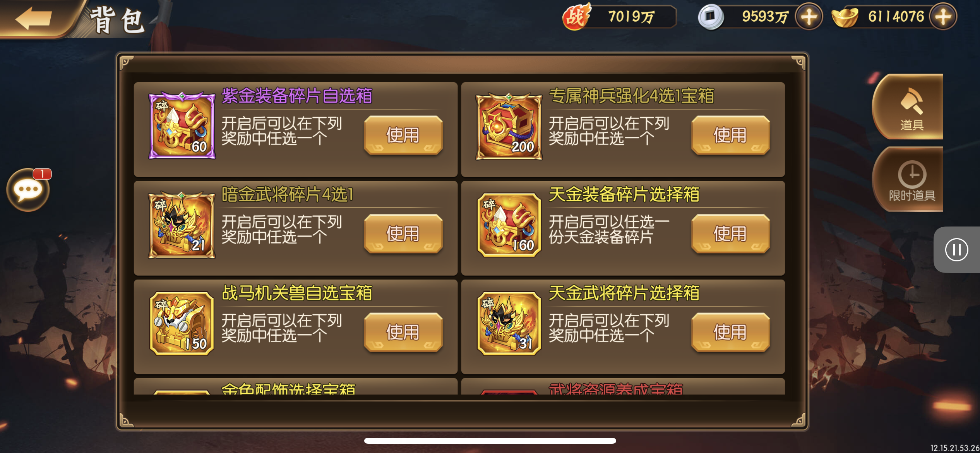The image size is (980, 453).
Task: Use the 暗金武将碎片4选1 item
Action: [x=403, y=234]
